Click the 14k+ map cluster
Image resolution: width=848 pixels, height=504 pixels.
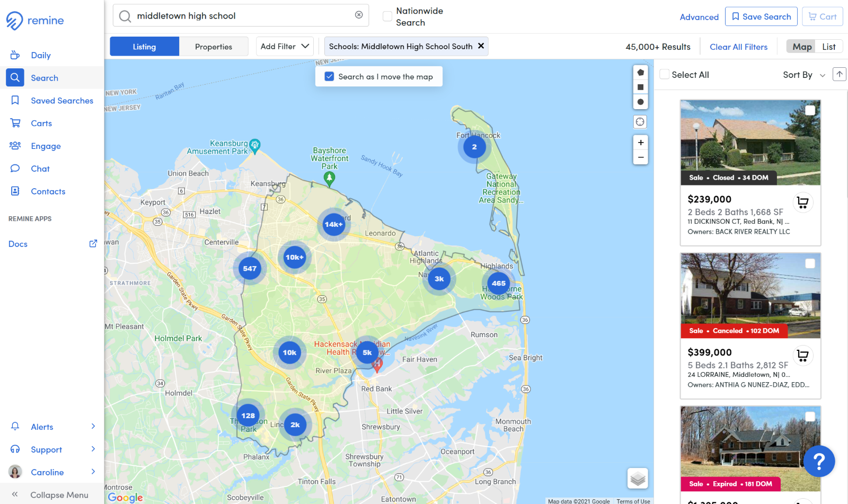pos(333,224)
